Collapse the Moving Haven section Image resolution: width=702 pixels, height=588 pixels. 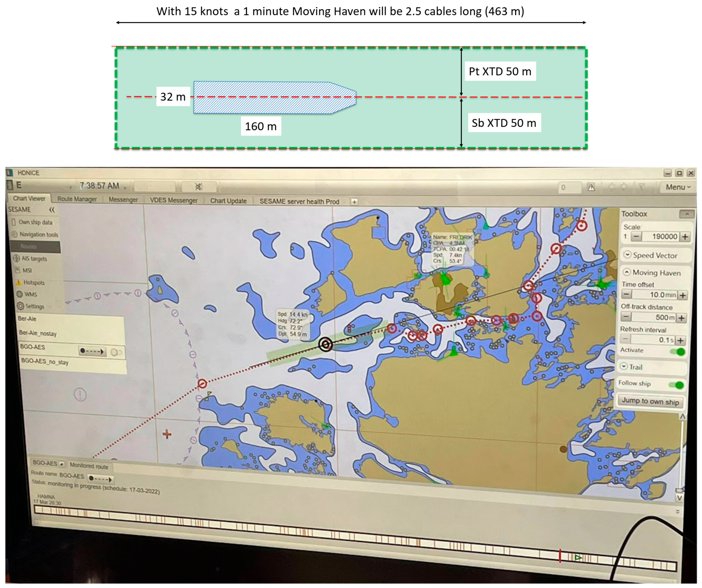(x=627, y=272)
